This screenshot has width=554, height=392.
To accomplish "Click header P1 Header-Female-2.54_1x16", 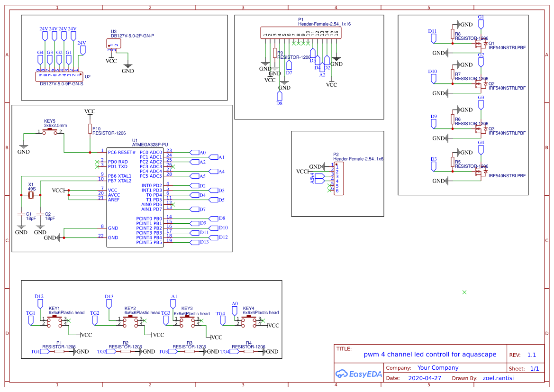I will point(300,32).
